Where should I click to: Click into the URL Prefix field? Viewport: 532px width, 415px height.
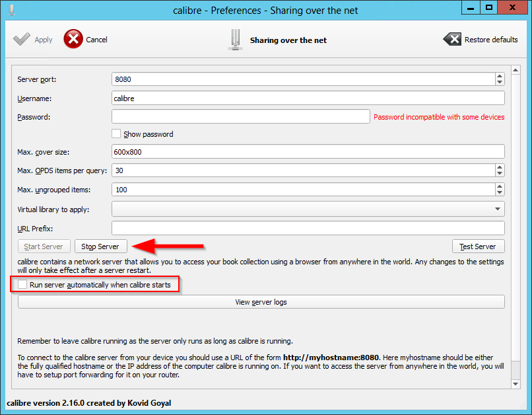308,228
